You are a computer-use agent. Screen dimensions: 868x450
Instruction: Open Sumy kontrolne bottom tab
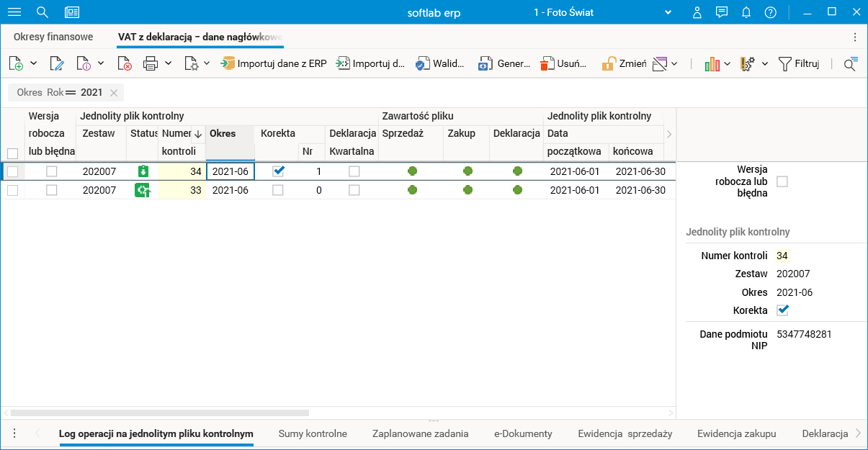pyautogui.click(x=313, y=433)
